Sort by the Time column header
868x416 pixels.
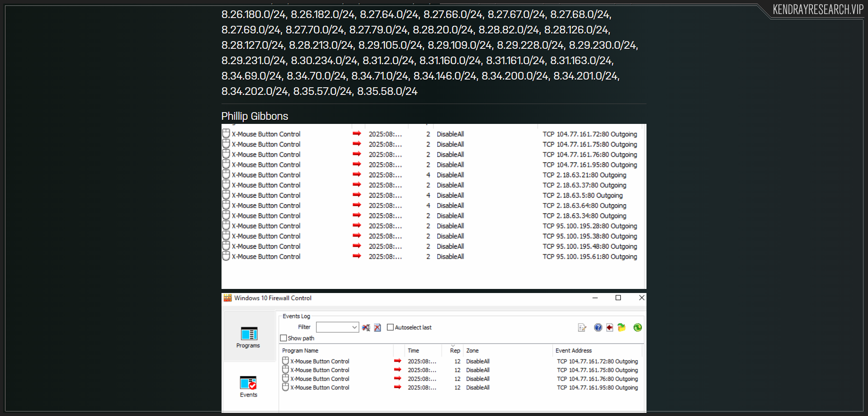pos(413,350)
